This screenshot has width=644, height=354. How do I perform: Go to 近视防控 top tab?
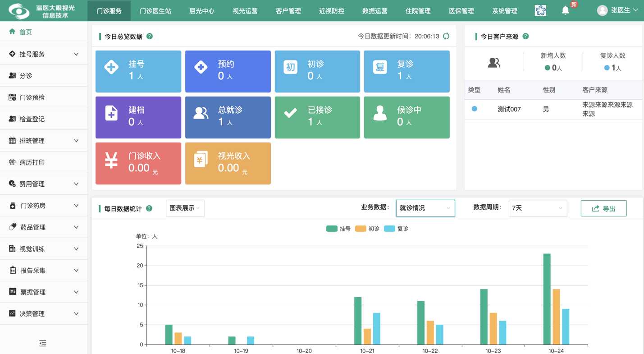click(x=332, y=11)
